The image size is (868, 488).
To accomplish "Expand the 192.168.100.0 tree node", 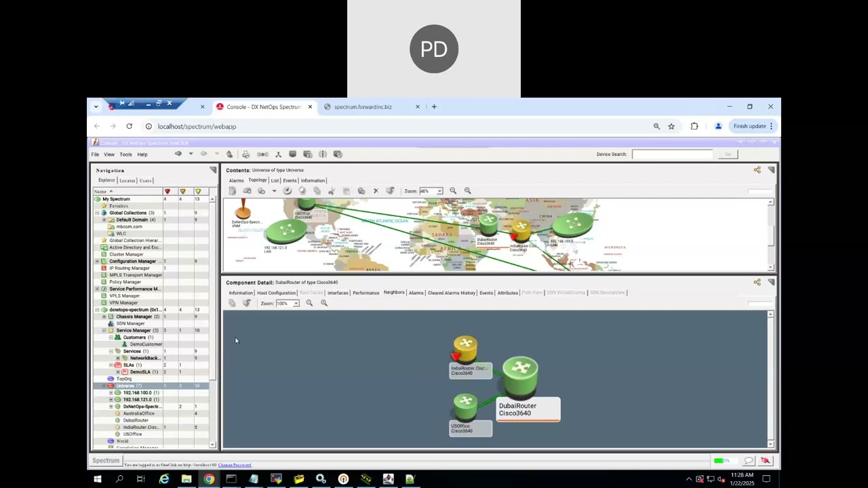I will click(111, 393).
